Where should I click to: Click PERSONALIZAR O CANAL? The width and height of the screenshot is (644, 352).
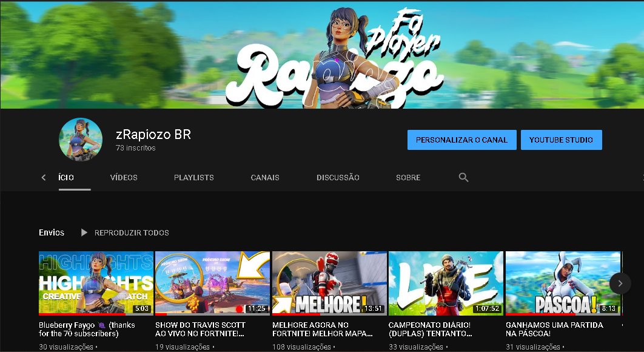[462, 140]
